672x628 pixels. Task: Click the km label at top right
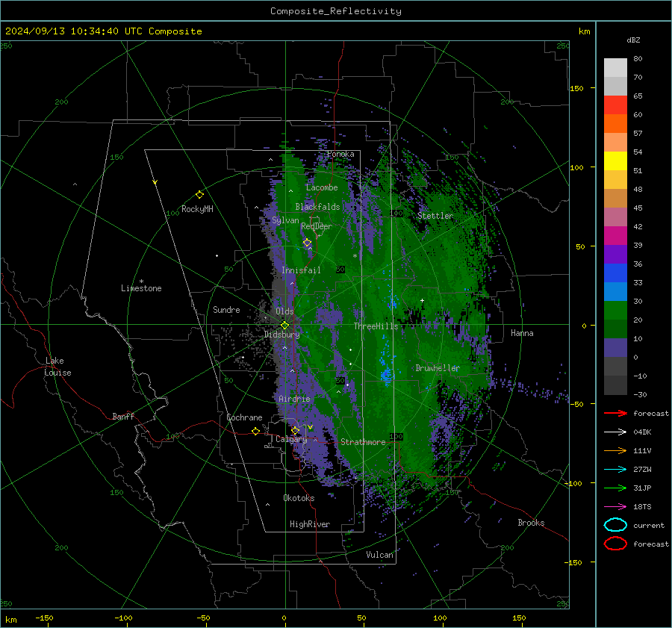point(584,31)
